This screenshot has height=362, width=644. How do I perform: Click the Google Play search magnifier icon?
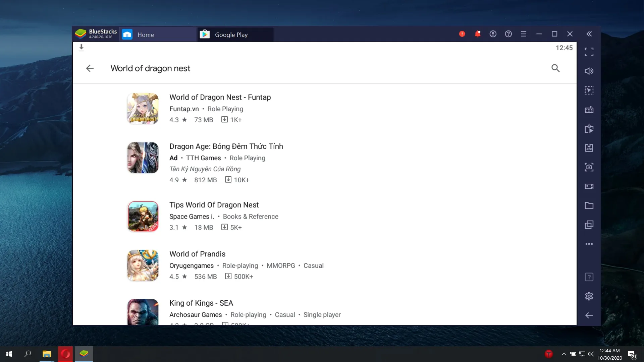pos(555,68)
